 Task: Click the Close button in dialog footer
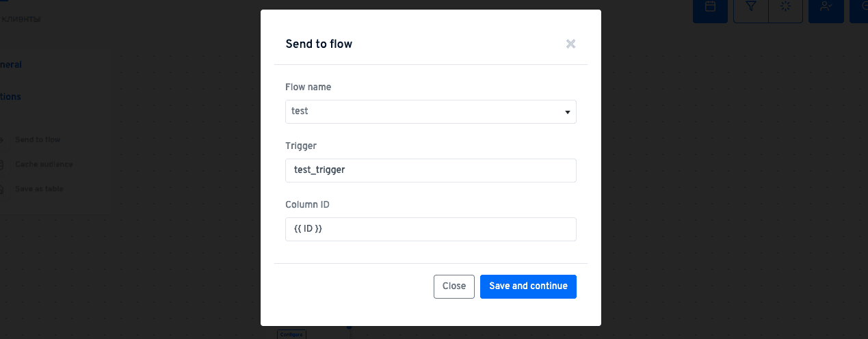coord(453,286)
